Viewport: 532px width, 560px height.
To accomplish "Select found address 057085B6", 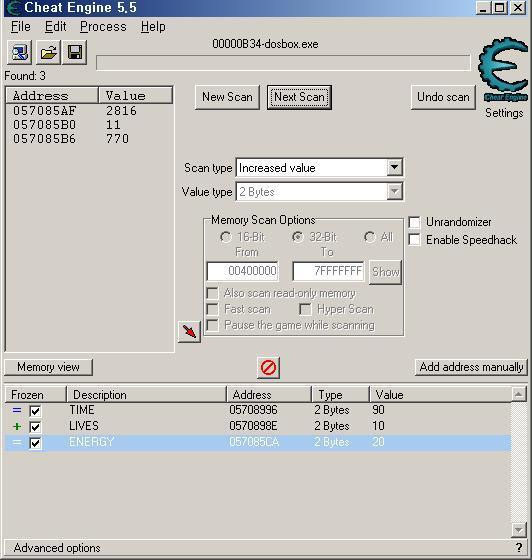I will click(45, 139).
